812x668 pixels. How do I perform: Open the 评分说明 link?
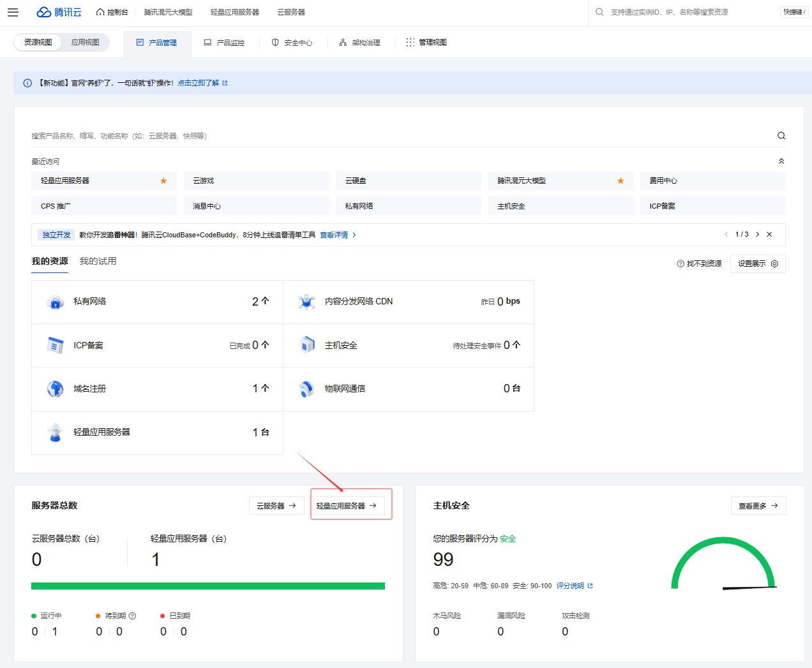[x=575, y=586]
